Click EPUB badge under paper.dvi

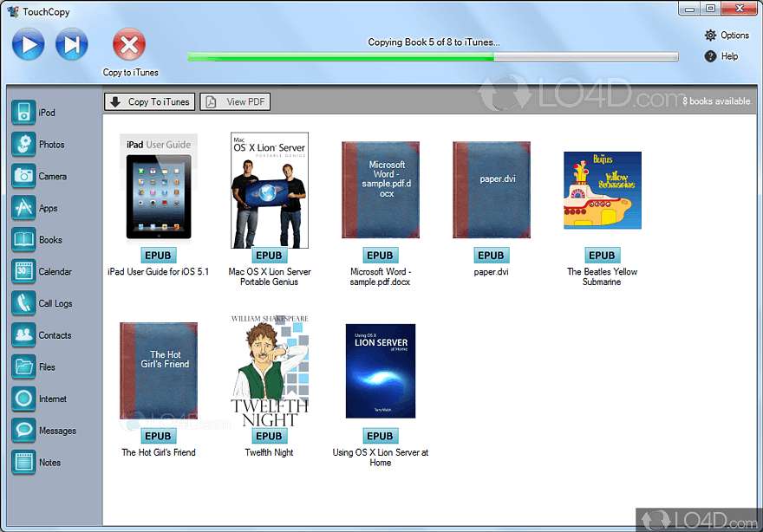[491, 256]
